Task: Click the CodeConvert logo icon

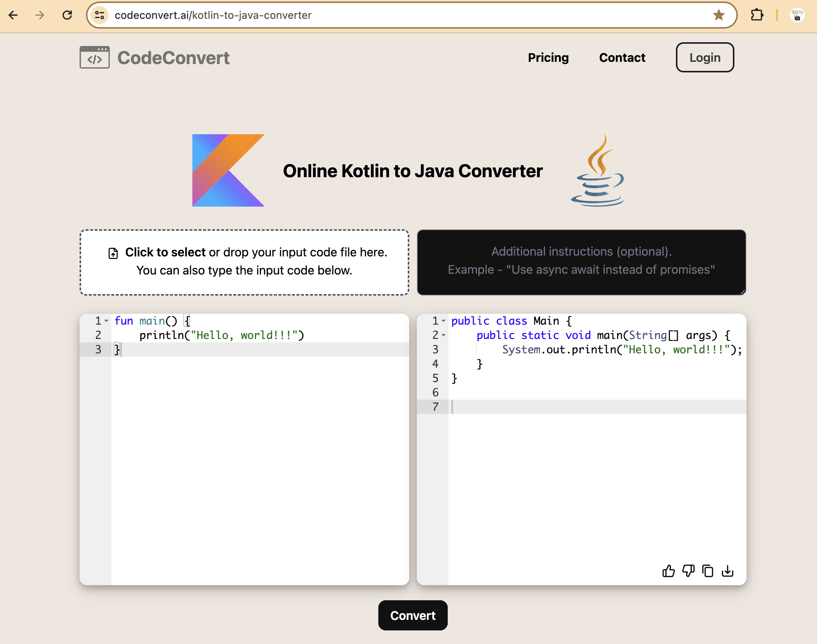Action: click(94, 57)
